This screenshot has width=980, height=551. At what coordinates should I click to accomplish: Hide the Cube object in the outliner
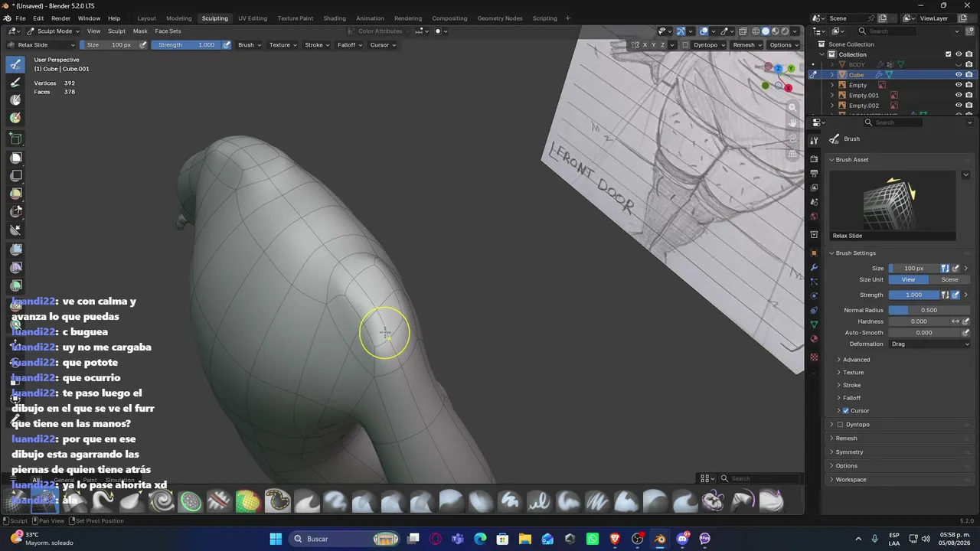(959, 75)
